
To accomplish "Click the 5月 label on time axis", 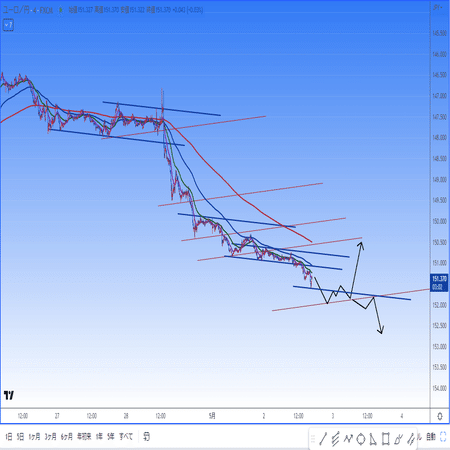I will 212,416.
